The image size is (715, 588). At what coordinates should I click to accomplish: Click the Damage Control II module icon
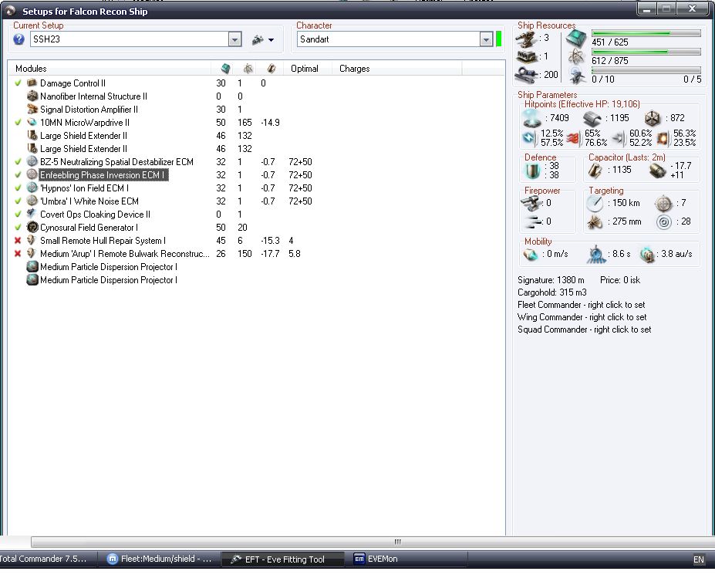pyautogui.click(x=32, y=83)
